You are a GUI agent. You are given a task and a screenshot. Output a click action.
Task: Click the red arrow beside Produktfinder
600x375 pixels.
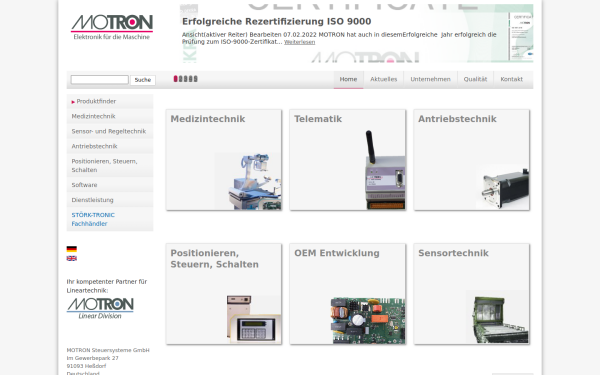pyautogui.click(x=73, y=102)
